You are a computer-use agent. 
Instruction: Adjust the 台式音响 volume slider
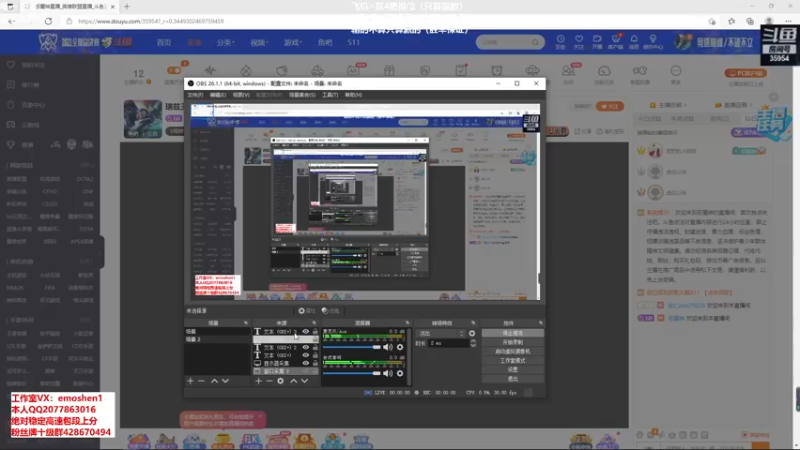click(x=352, y=373)
